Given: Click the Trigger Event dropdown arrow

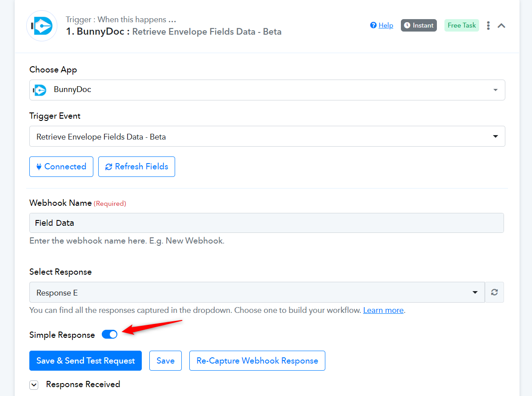Looking at the screenshot, I should click(x=496, y=136).
